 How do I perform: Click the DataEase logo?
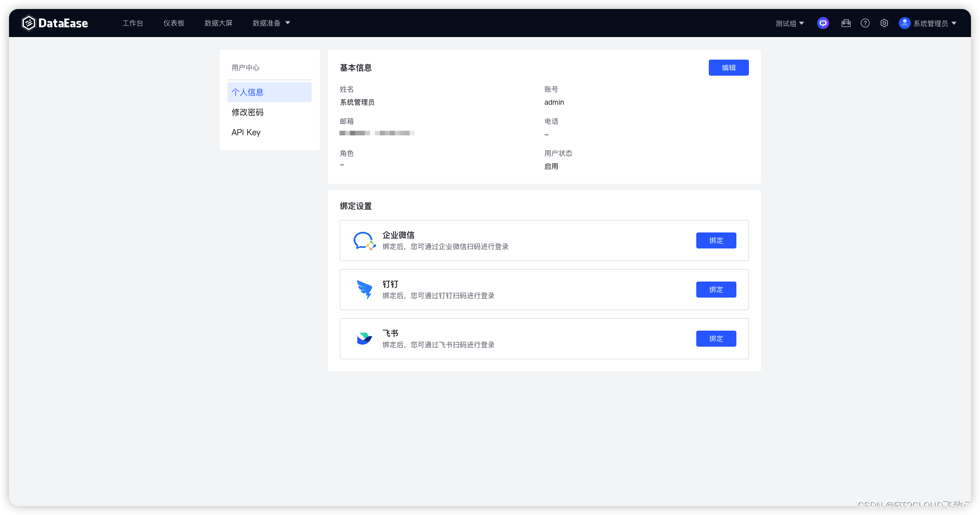point(55,23)
